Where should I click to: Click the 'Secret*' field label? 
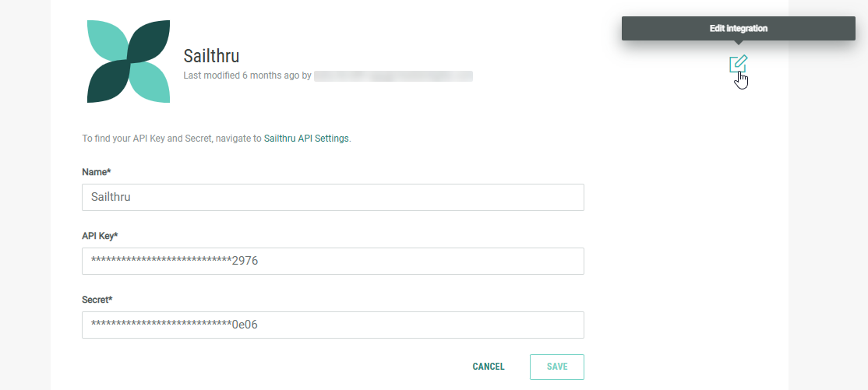(x=98, y=299)
